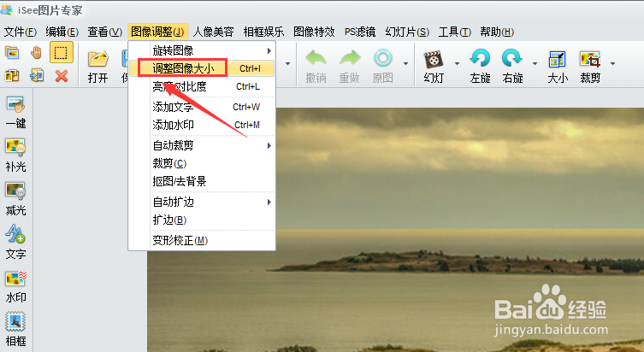Select the rectangular marquee selection tool

tap(62, 52)
